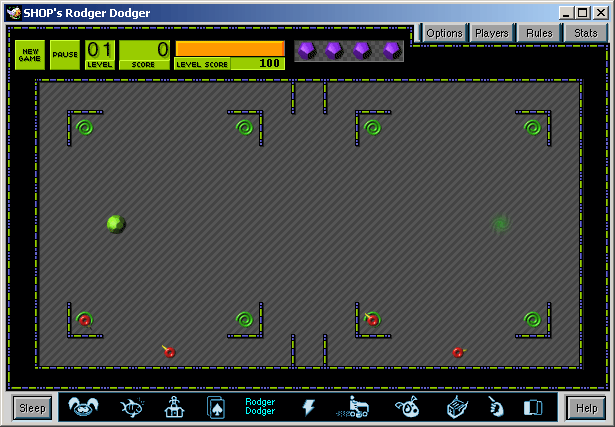Click the second purple gem life indicator
Viewport: 615px width, 427px height.
click(x=335, y=51)
